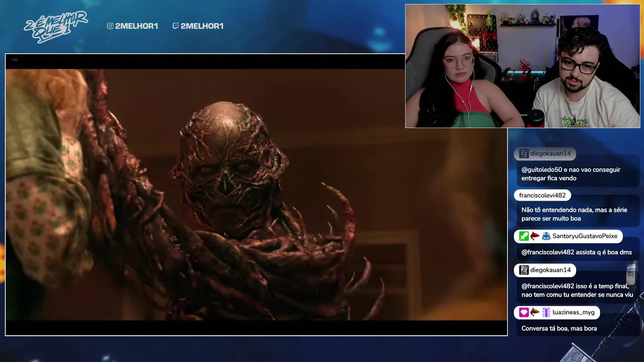644x362 pixels.
Task: Click the Instagram icon in the header
Action: click(110, 26)
